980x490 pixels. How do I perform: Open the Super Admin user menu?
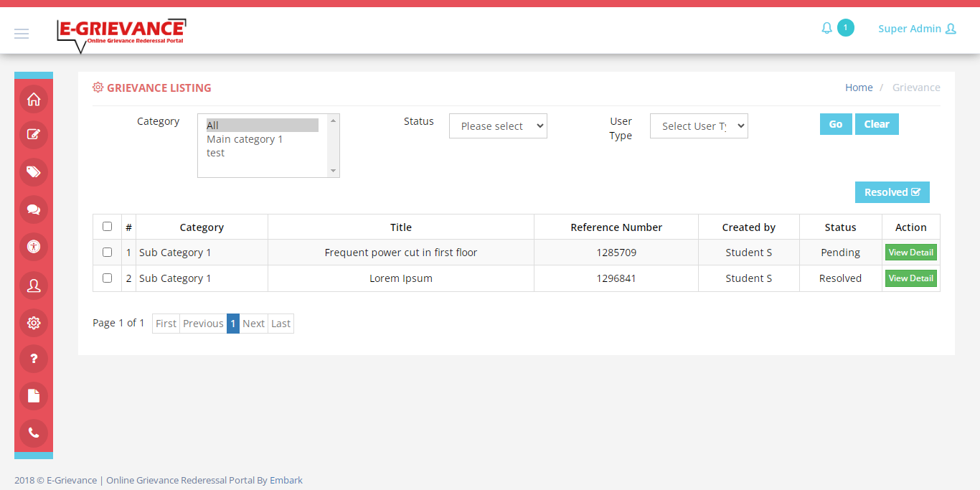click(917, 29)
